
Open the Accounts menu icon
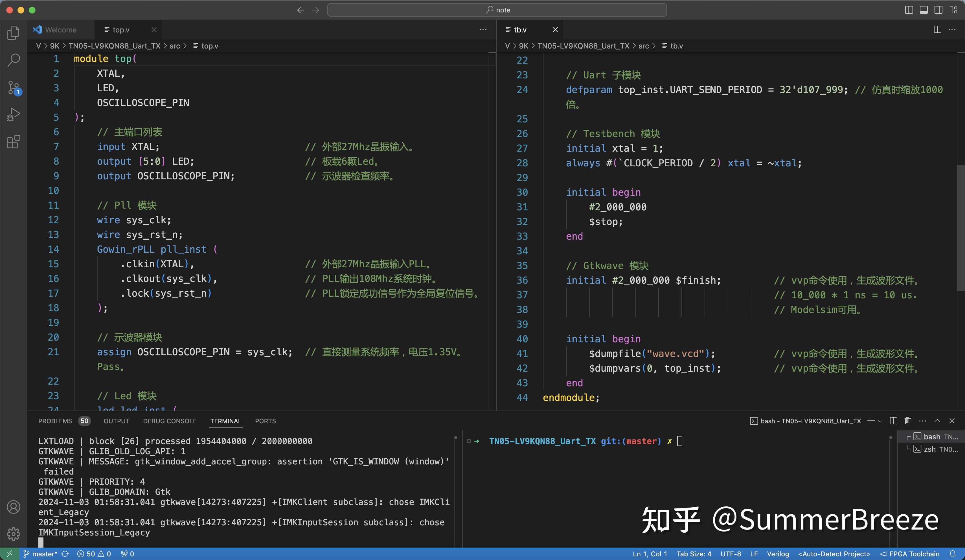click(14, 507)
